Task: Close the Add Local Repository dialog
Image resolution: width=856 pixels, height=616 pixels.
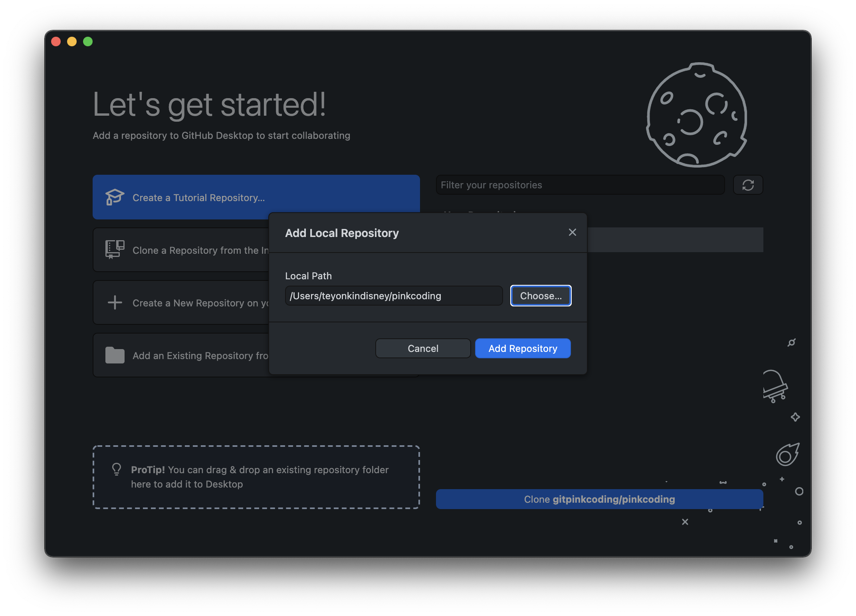Action: pyautogui.click(x=572, y=232)
